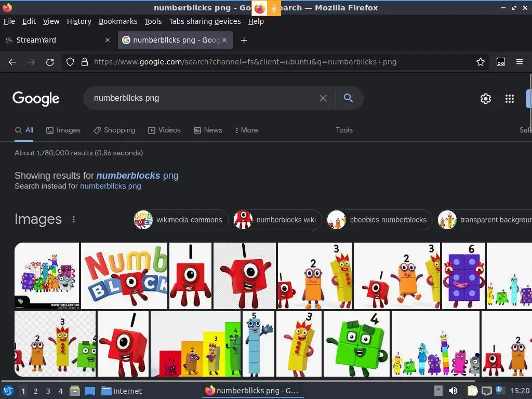532x399 pixels.
Task: Open the Tabs sharing devices menu
Action: (x=205, y=21)
